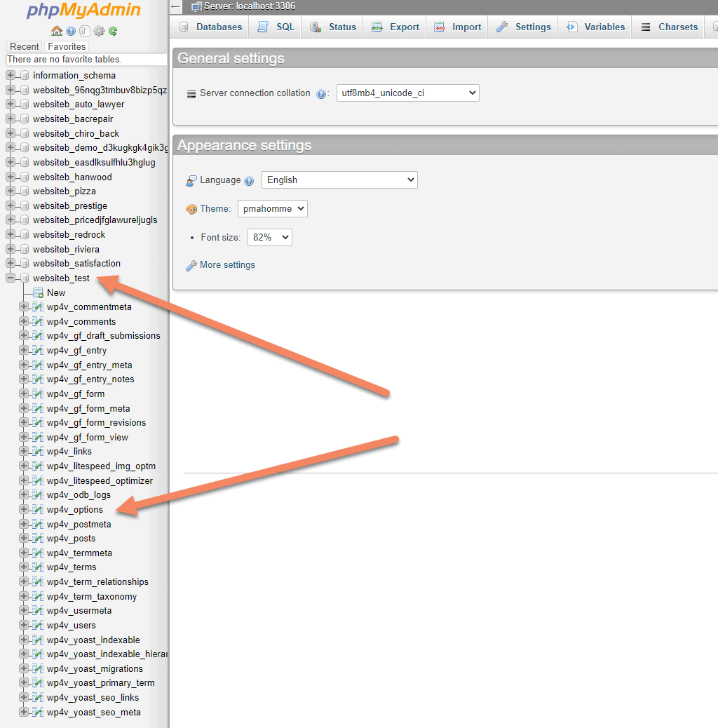This screenshot has height=728, width=718.
Task: Open the Font size dropdown
Action: tap(269, 237)
